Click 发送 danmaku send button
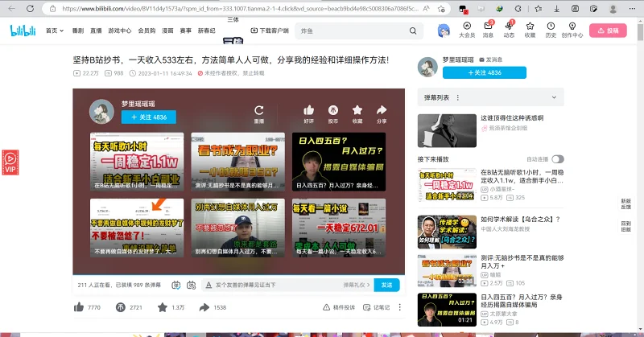644x337 pixels. (x=386, y=285)
